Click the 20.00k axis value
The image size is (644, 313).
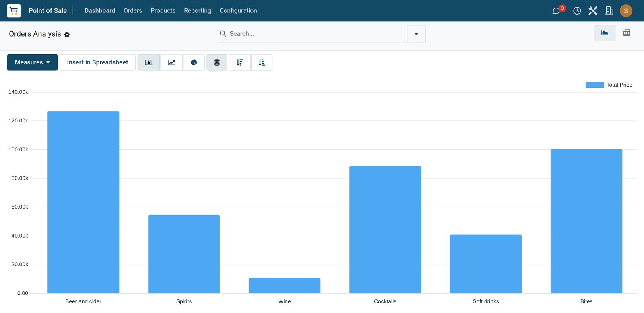tap(20, 265)
